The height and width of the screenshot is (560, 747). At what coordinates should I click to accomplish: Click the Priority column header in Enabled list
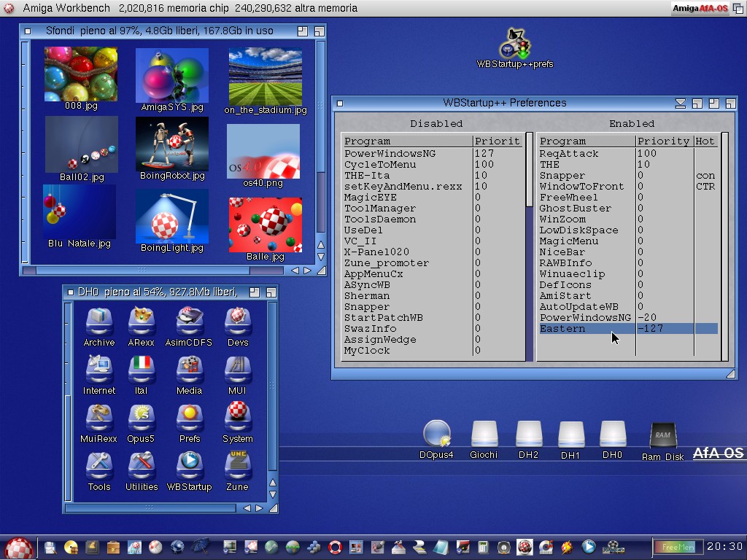click(663, 141)
